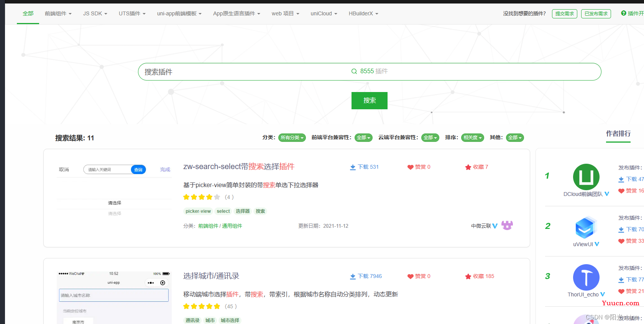Click the magnifier icon inside the search box
The image size is (644, 324).
tap(354, 71)
